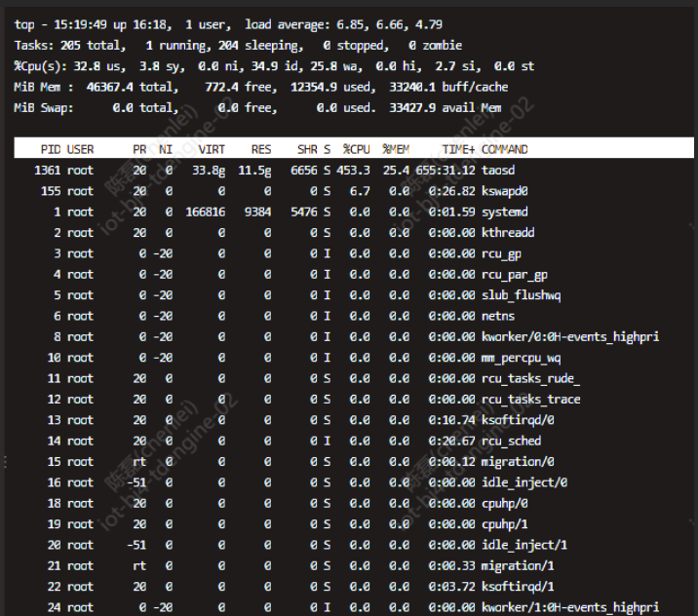Viewport: 698px width, 616px height.
Task: Click the VIRT column header
Action: pos(212,149)
